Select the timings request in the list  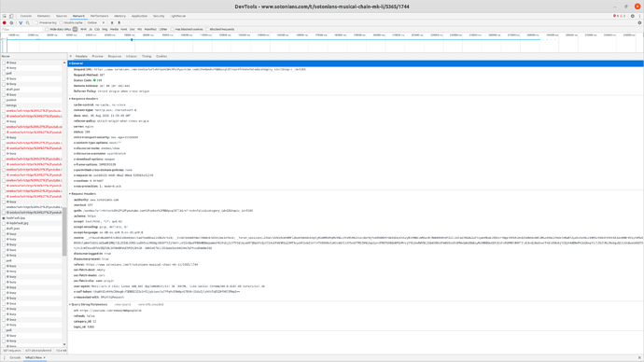tap(11, 105)
